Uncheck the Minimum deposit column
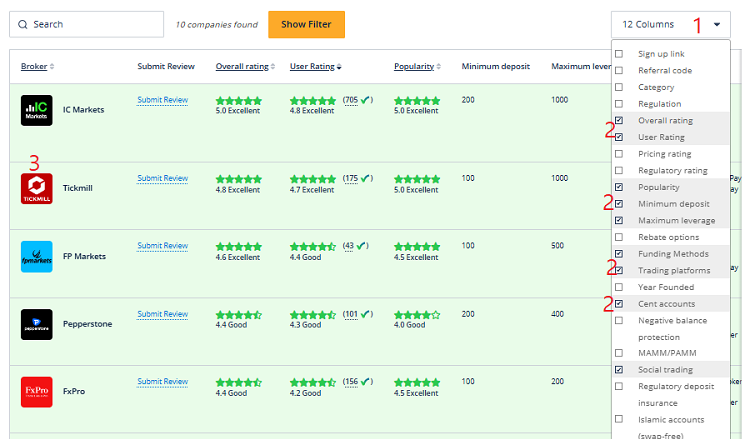The height and width of the screenshot is (439, 750). click(619, 204)
